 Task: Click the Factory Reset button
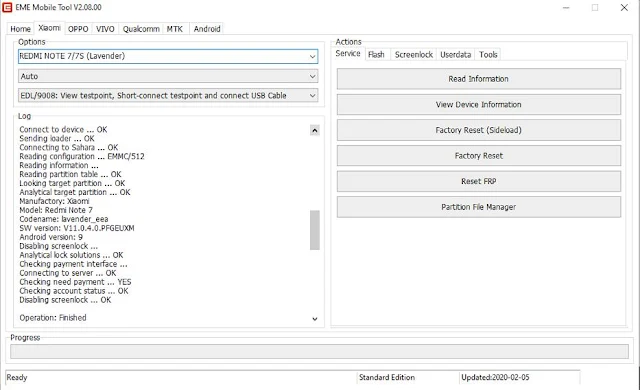pos(478,156)
